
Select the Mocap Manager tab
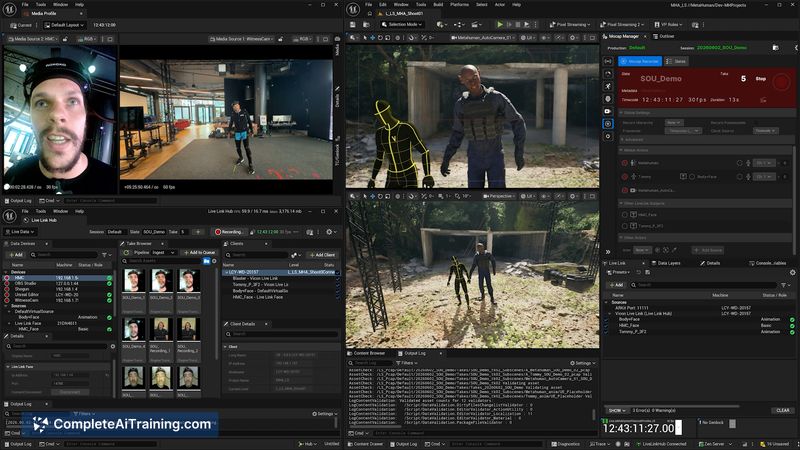click(x=623, y=36)
